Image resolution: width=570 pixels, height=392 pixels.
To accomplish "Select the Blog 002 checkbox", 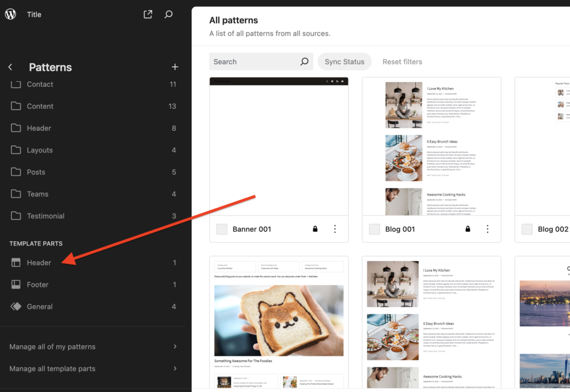I will (x=527, y=229).
